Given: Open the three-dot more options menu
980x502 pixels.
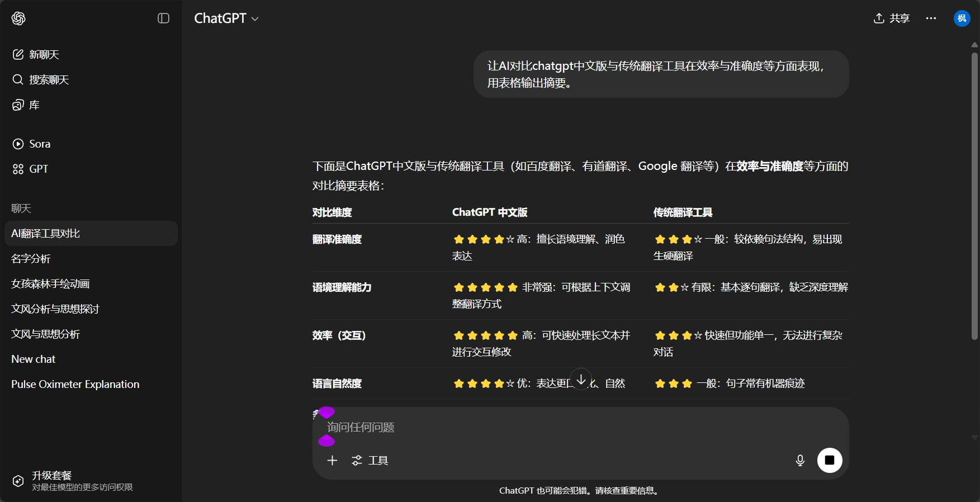Looking at the screenshot, I should click(931, 18).
